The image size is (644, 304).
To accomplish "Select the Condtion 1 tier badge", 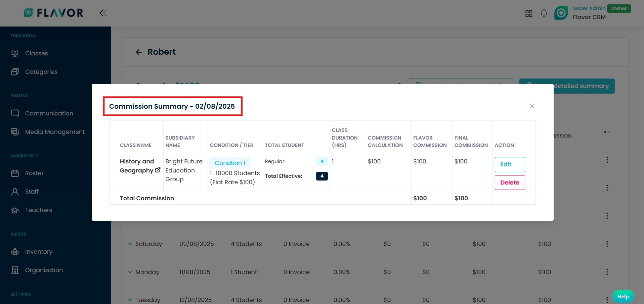I will click(230, 163).
